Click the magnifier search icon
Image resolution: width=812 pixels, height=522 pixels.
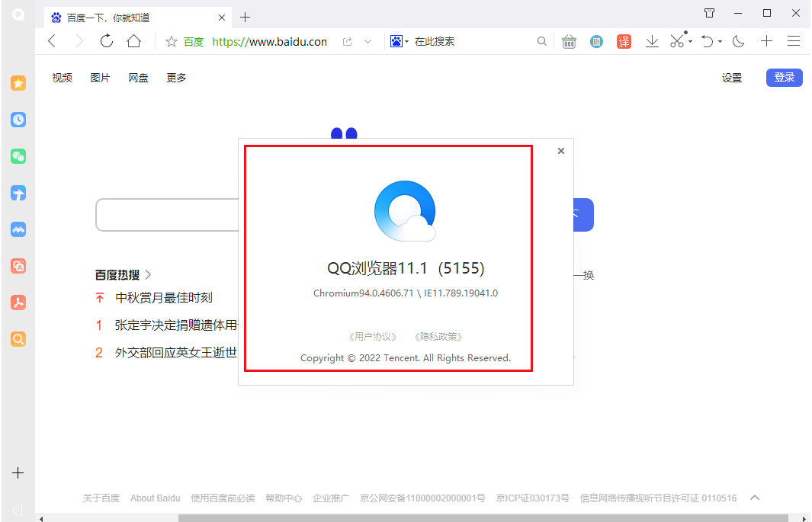(541, 41)
